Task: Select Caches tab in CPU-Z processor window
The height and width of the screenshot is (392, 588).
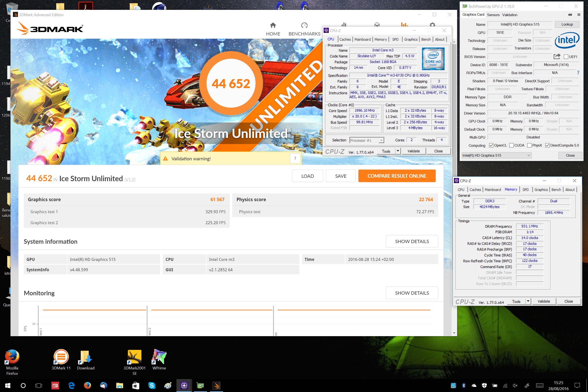Action: (345, 40)
